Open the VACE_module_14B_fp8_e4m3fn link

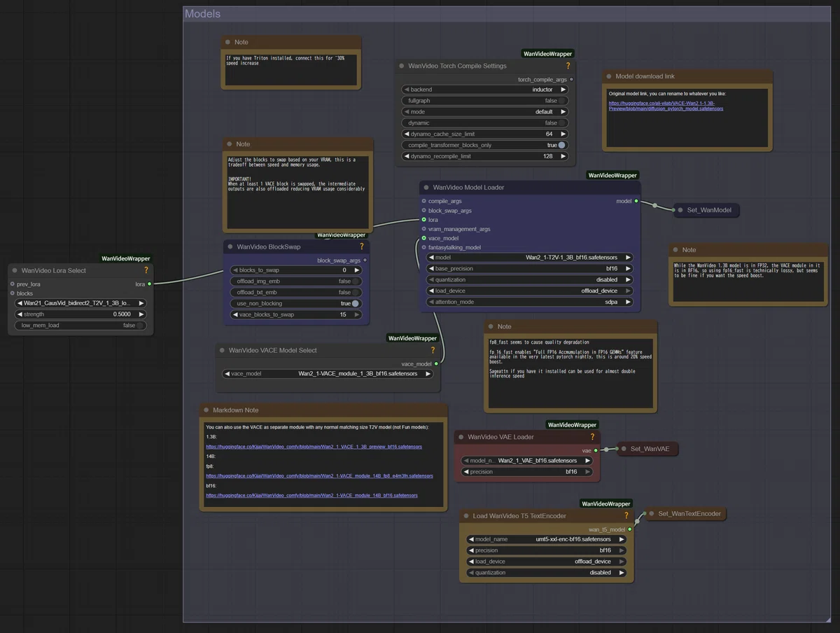319,475
